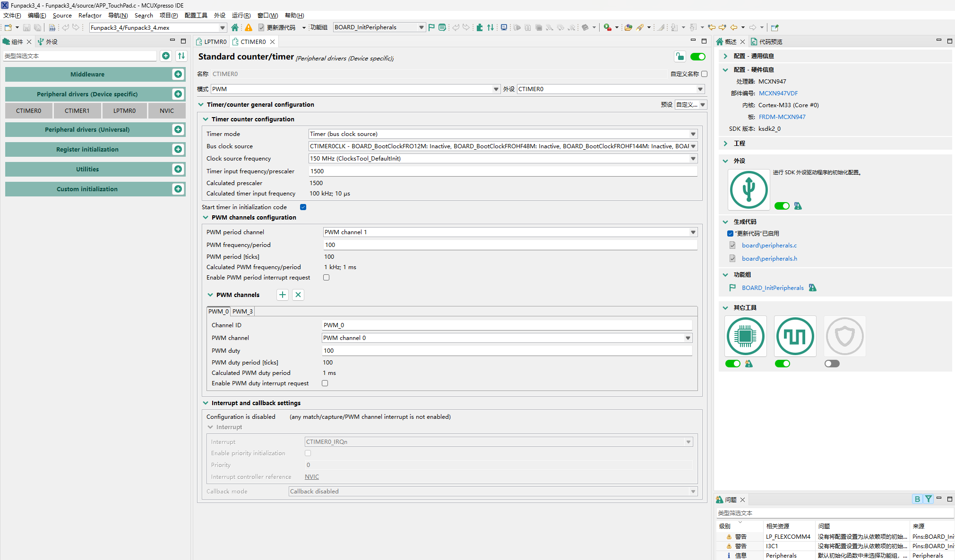955x560 pixels.
Task: Click the yellow back arrow navigation icon
Action: click(x=734, y=27)
